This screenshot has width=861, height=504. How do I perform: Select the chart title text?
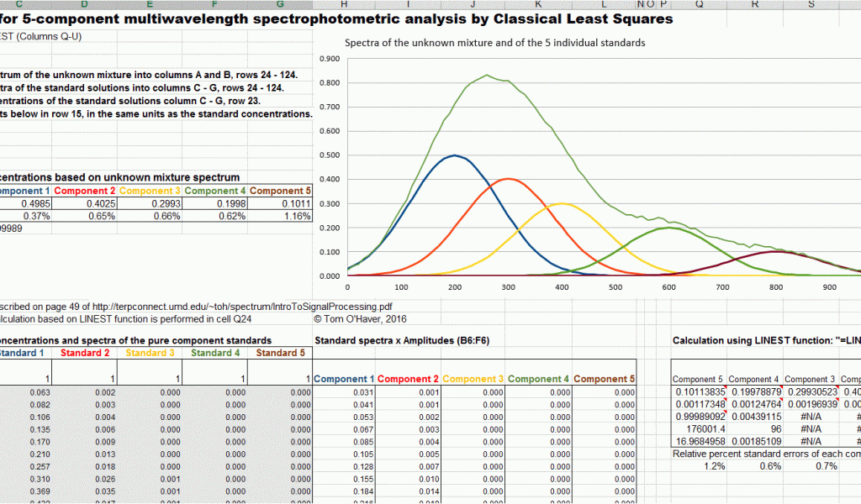(x=494, y=43)
